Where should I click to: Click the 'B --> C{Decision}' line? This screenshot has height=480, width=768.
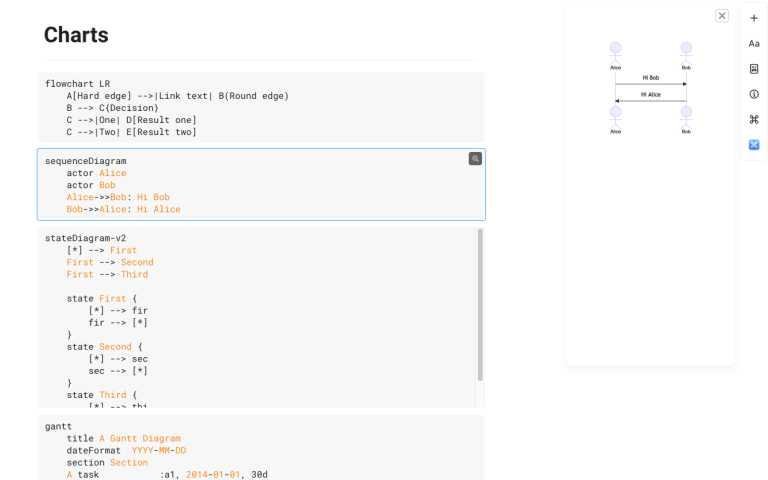tap(113, 108)
